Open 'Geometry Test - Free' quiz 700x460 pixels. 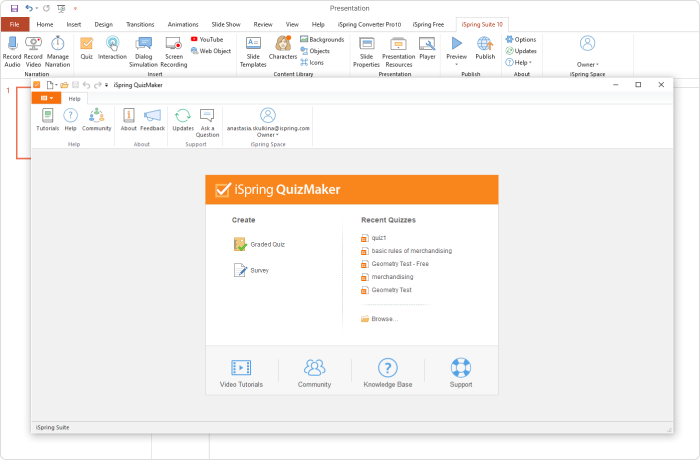pyautogui.click(x=395, y=263)
